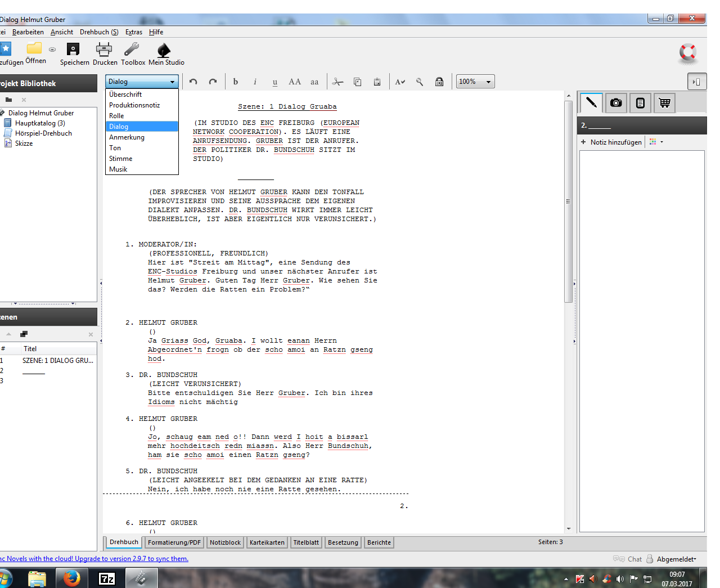This screenshot has height=588, width=720.
Task: Click the undo arrow in the formatting bar
Action: 193,82
